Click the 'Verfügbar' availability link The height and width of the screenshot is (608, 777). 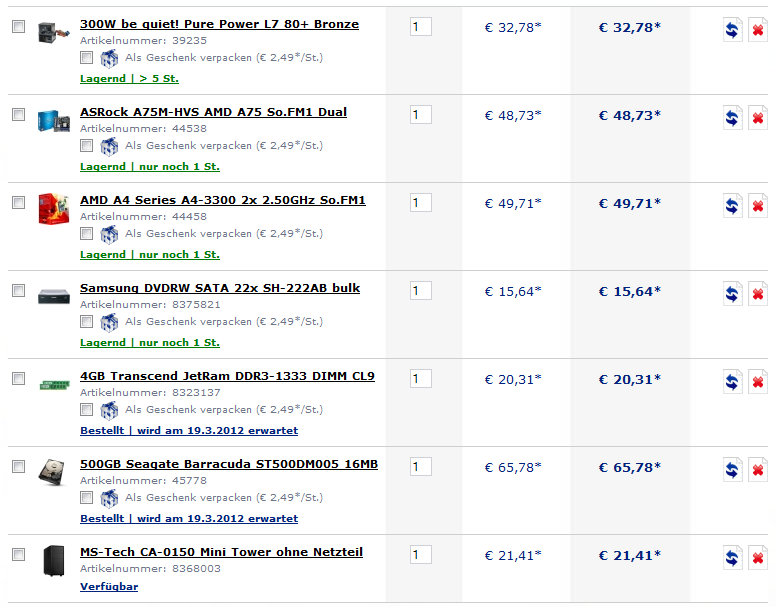(109, 587)
